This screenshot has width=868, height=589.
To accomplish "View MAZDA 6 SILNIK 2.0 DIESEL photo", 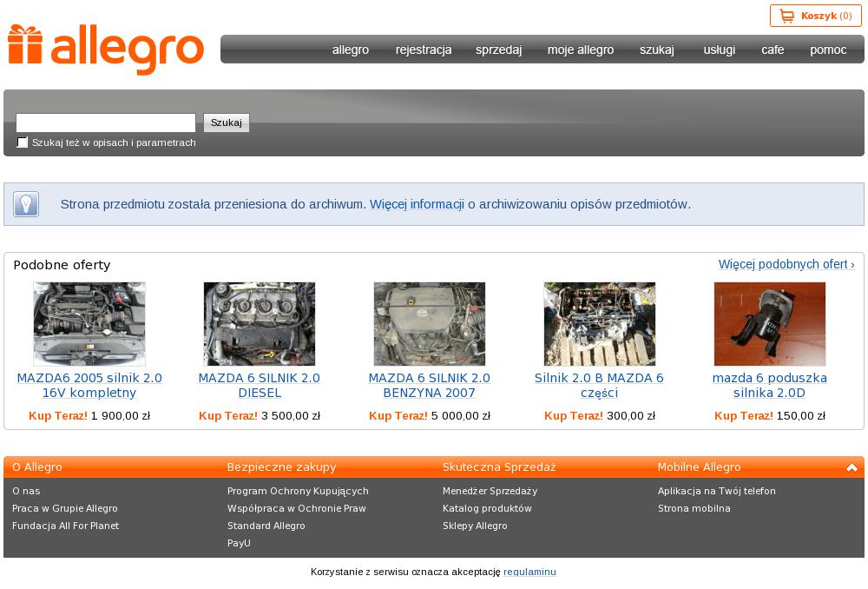I will (x=260, y=323).
